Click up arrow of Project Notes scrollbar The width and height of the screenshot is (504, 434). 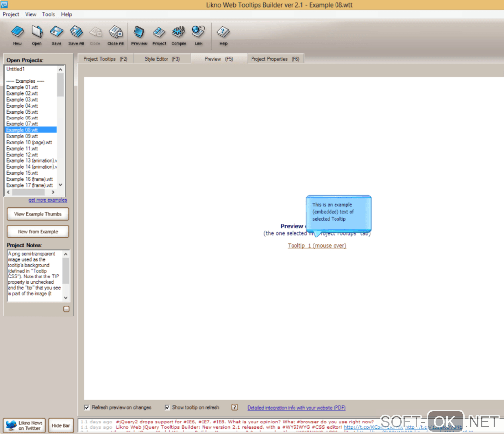66,254
